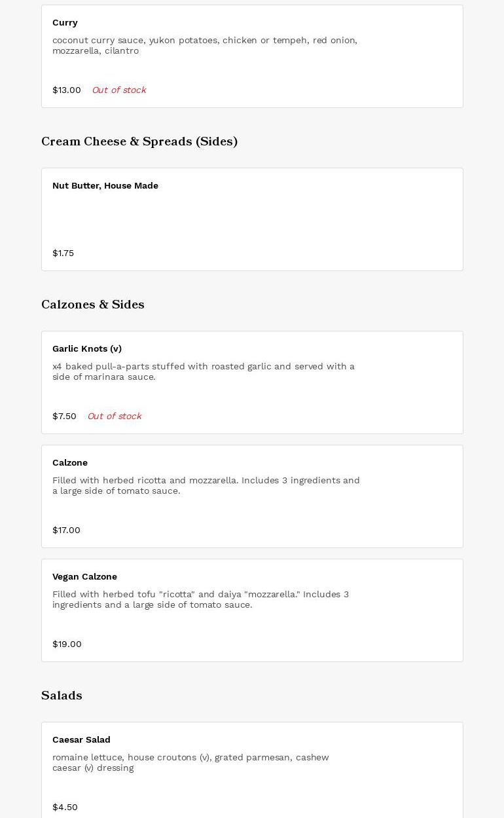
Task: Click the $19.00 Vegan Calzone price
Action: (67, 644)
